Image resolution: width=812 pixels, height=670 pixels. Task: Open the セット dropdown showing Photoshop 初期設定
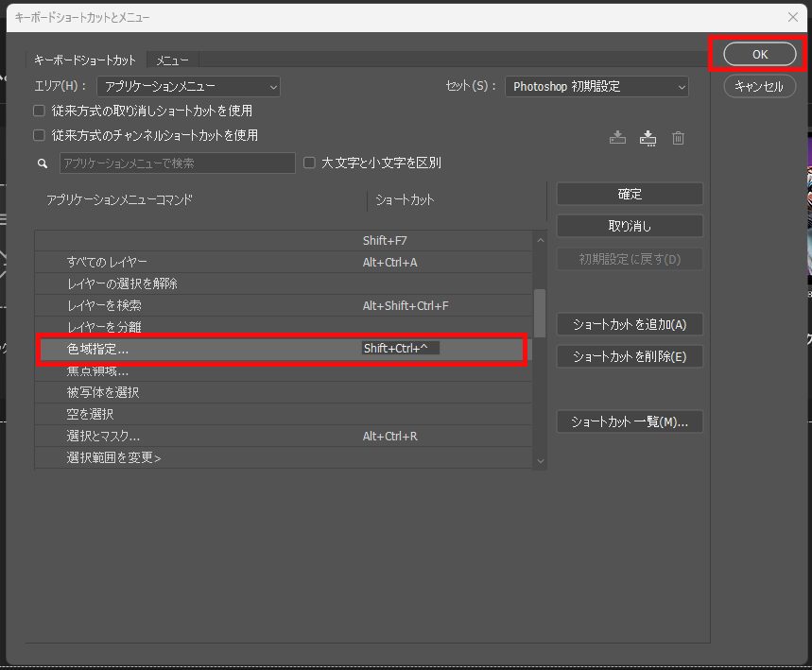pos(596,87)
